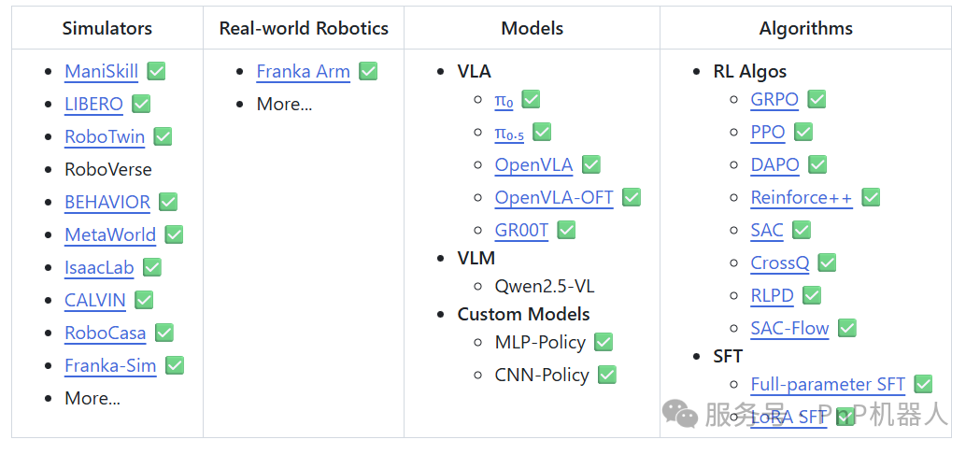Open the BEHAVIOR link
Viewport: 980px width, 454px height.
[107, 202]
